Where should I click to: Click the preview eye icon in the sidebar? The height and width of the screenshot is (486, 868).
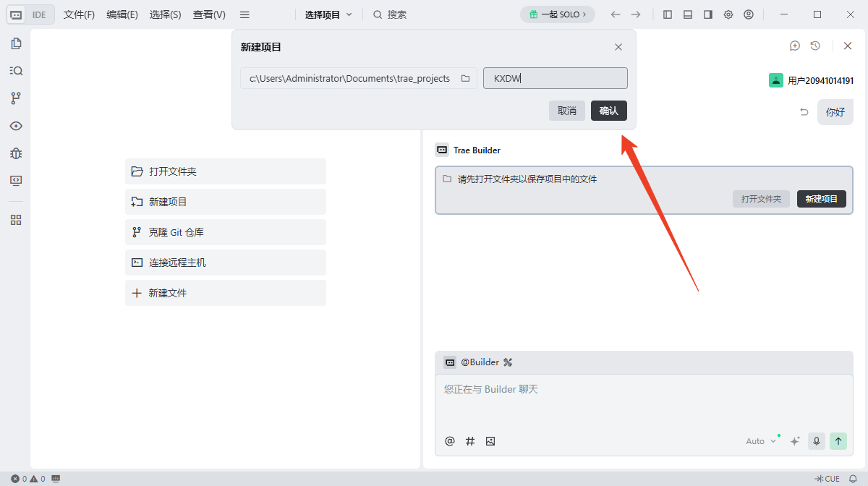coord(16,126)
